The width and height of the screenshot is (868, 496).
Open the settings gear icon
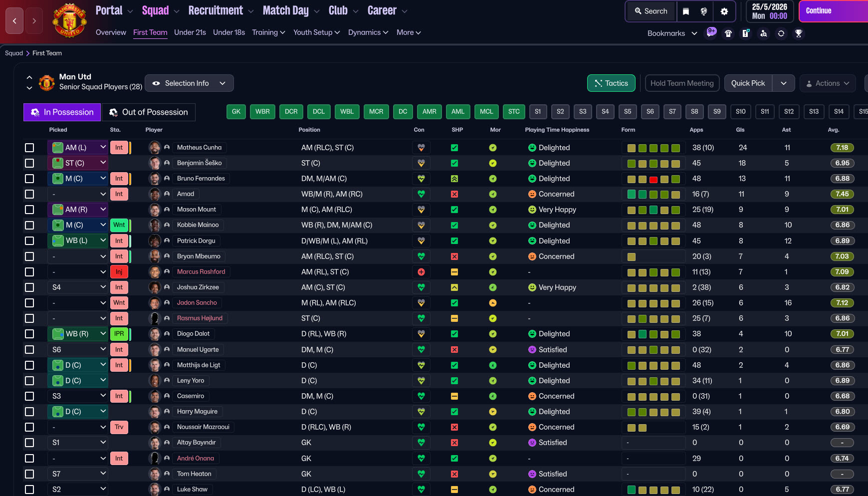click(x=724, y=11)
